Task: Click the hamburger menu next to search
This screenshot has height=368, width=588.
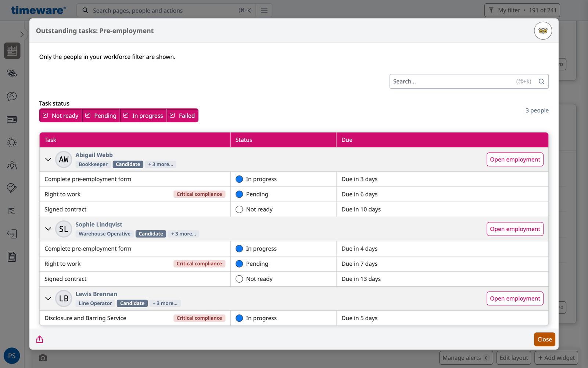Action: pos(264,10)
